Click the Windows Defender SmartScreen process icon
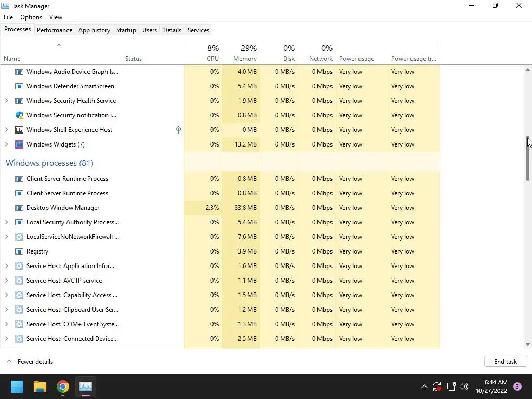This screenshot has width=532, height=399. pyautogui.click(x=19, y=86)
